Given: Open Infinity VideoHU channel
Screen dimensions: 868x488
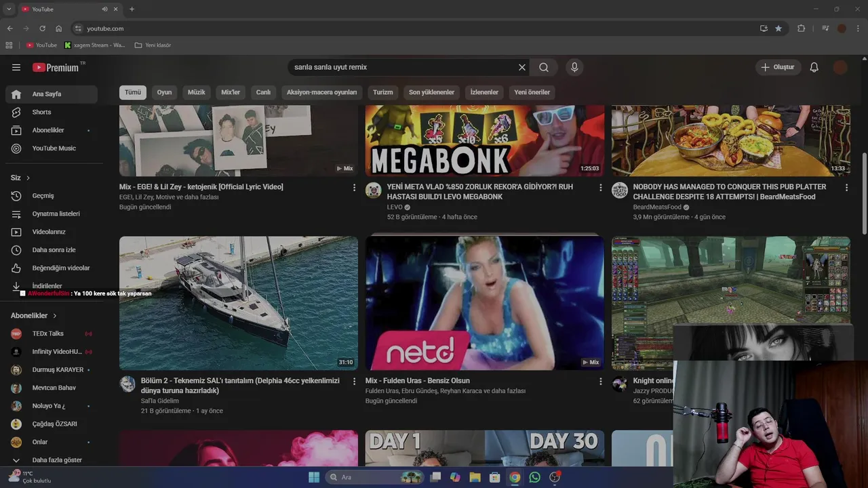Looking at the screenshot, I should click(52, 352).
